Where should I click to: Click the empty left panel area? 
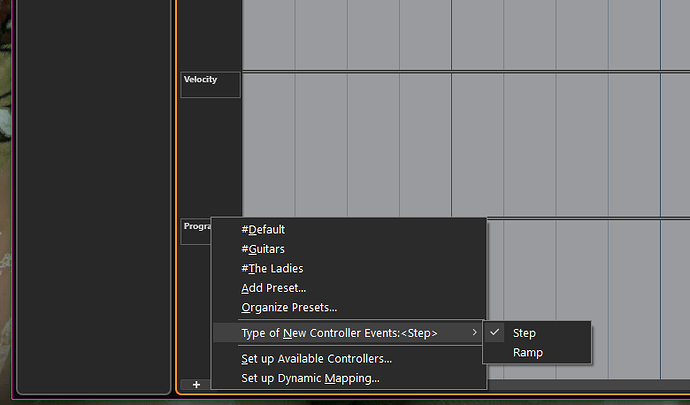(94, 200)
